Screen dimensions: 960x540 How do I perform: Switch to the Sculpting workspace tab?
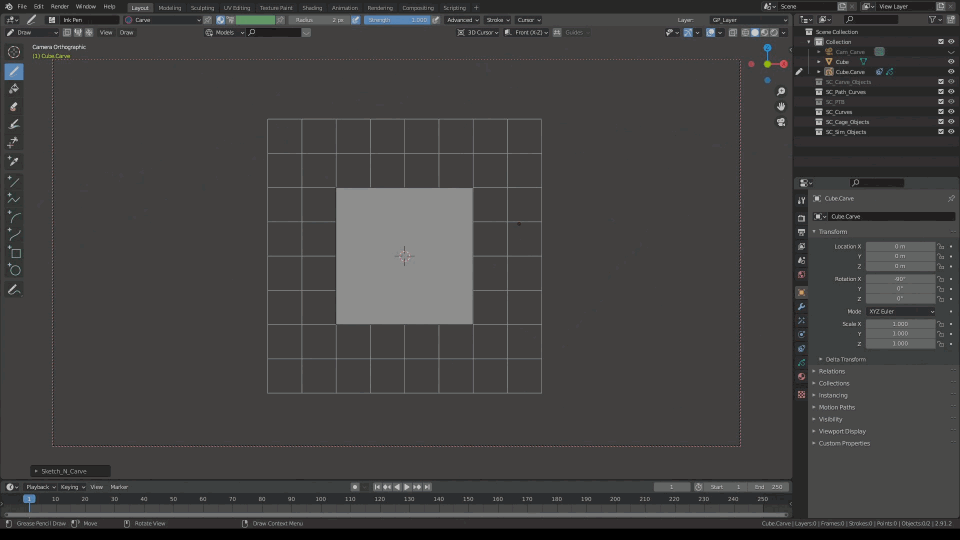click(x=202, y=7)
